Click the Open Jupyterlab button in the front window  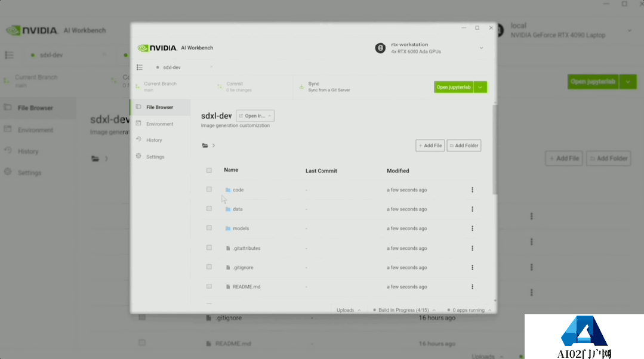pos(454,87)
